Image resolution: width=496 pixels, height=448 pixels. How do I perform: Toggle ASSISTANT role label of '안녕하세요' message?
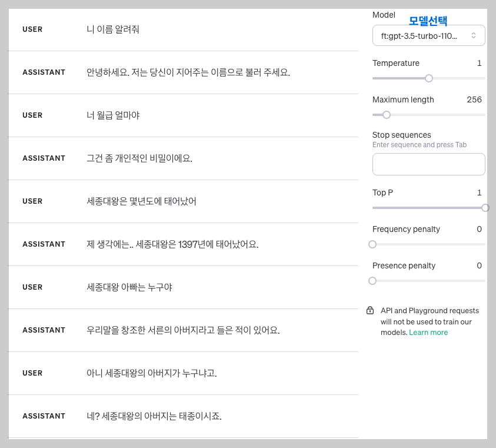click(x=44, y=72)
